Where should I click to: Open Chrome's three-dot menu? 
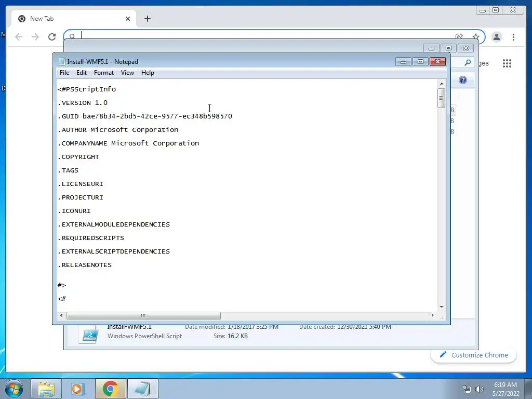point(513,37)
